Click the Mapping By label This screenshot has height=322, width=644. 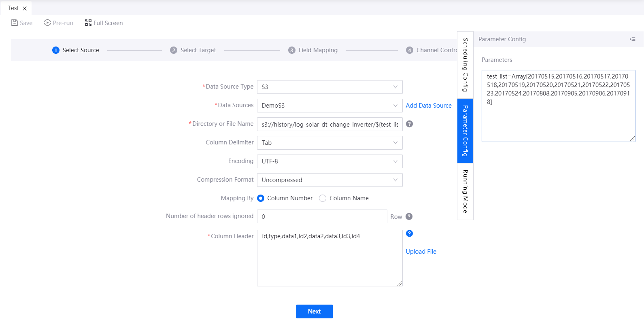[237, 198]
